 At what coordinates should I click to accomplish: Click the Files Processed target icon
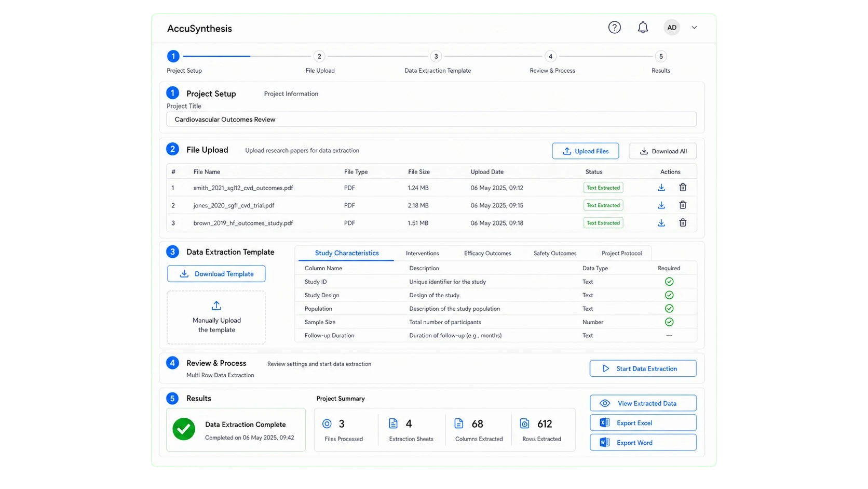point(327,424)
